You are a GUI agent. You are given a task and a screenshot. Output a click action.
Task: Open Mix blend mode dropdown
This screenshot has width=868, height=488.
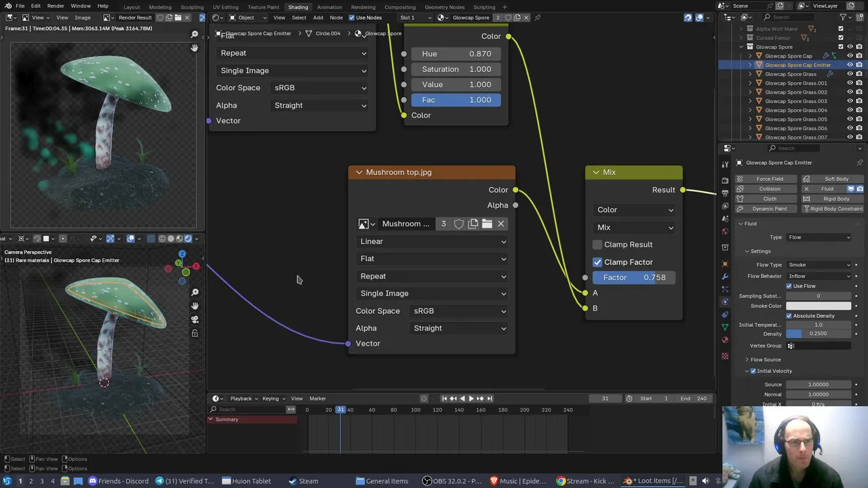coord(635,228)
